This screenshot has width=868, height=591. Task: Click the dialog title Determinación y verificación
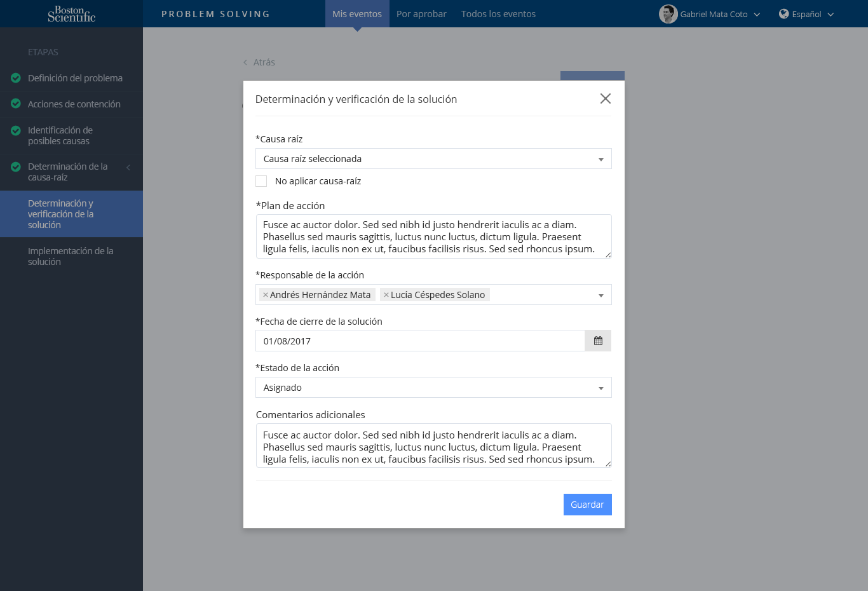coord(356,99)
